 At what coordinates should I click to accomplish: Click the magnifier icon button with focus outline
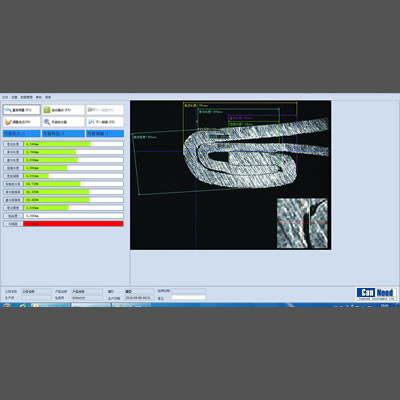click(22, 110)
